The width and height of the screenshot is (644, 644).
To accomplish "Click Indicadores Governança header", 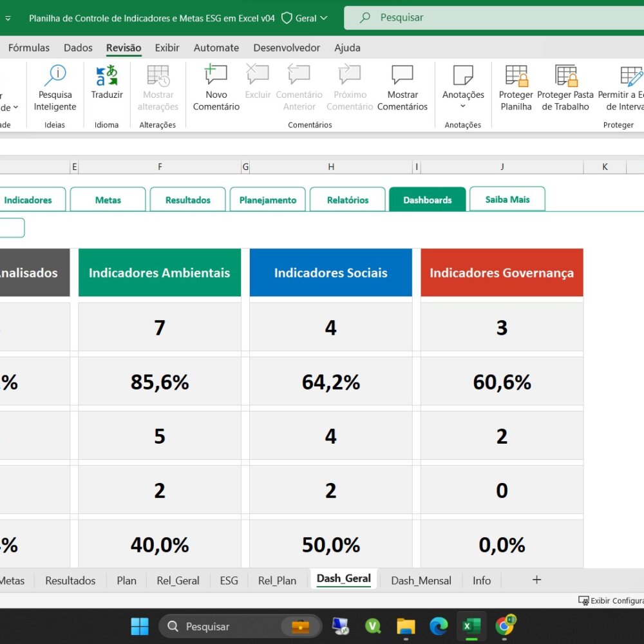I will click(502, 272).
